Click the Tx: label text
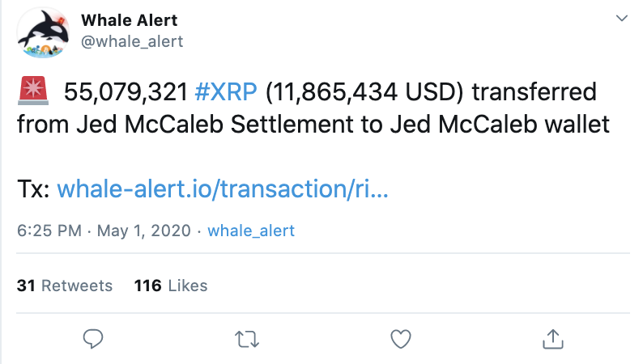The width and height of the screenshot is (643, 364). 33,189
